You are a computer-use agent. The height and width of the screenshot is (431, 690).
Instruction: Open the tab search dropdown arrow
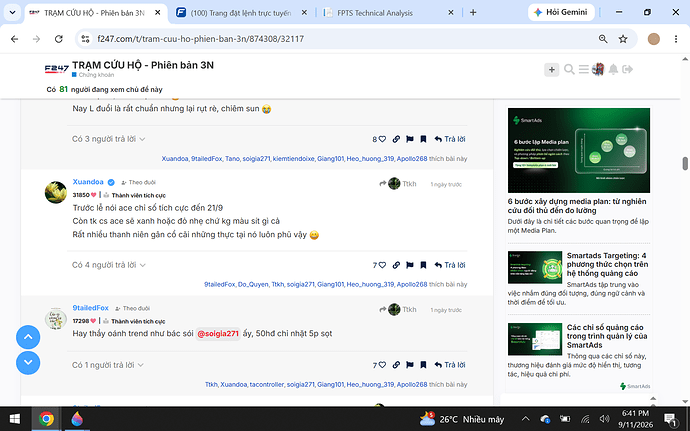pos(12,12)
